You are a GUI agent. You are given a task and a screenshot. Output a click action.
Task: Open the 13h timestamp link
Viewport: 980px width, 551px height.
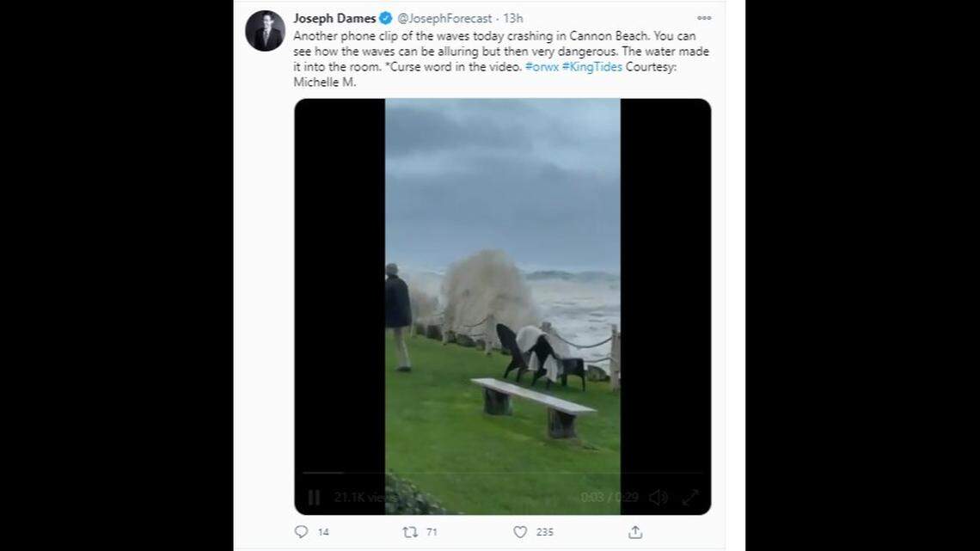(513, 18)
